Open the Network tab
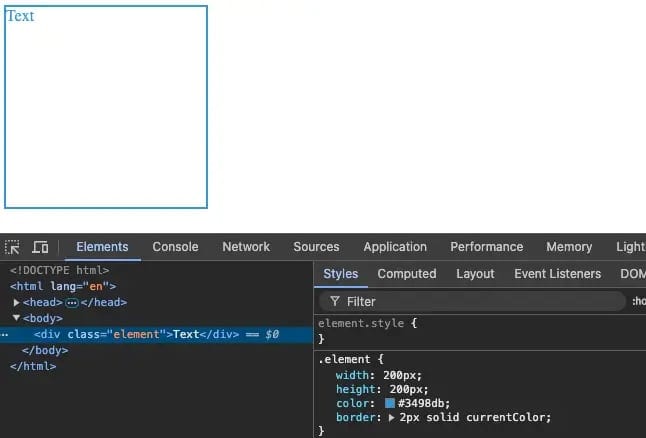This screenshot has width=646, height=438. [x=246, y=247]
